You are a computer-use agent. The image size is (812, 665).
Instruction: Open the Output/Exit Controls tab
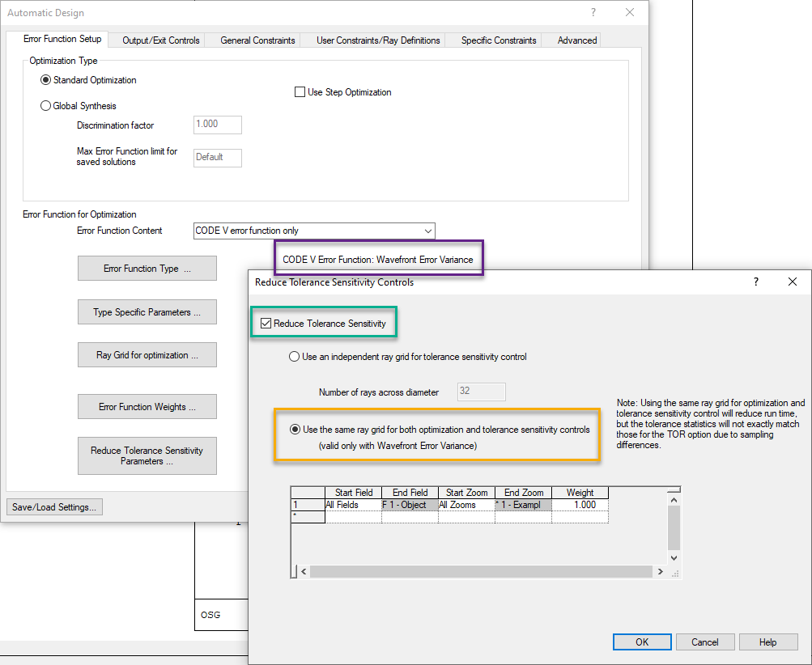(x=160, y=40)
